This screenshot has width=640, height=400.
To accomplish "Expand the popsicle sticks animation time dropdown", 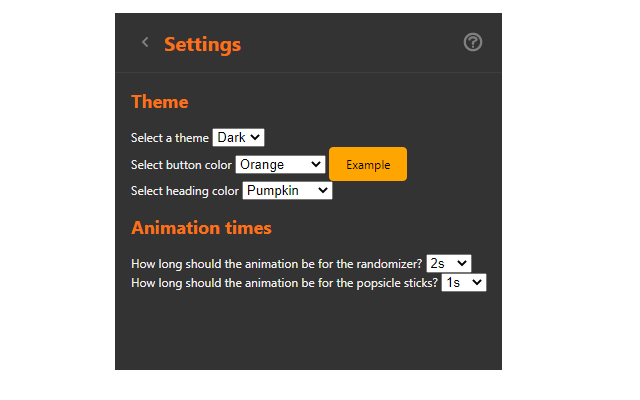I will (x=464, y=283).
